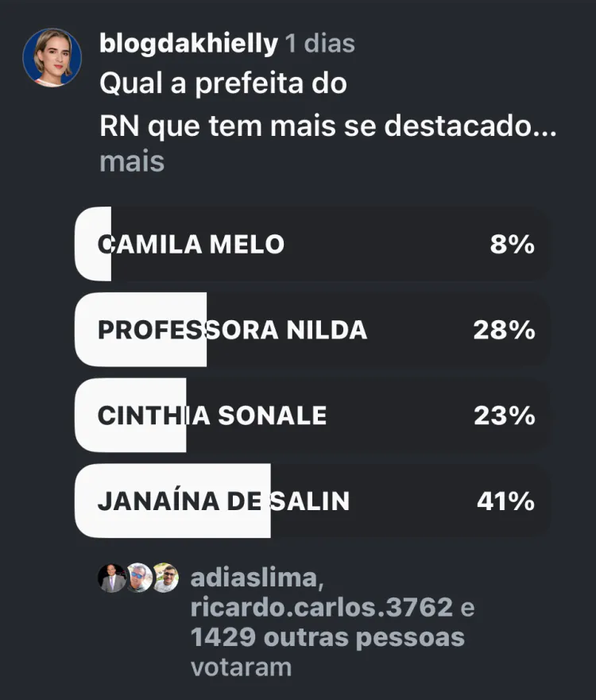Click the blogdakhielly username

pos(189,44)
